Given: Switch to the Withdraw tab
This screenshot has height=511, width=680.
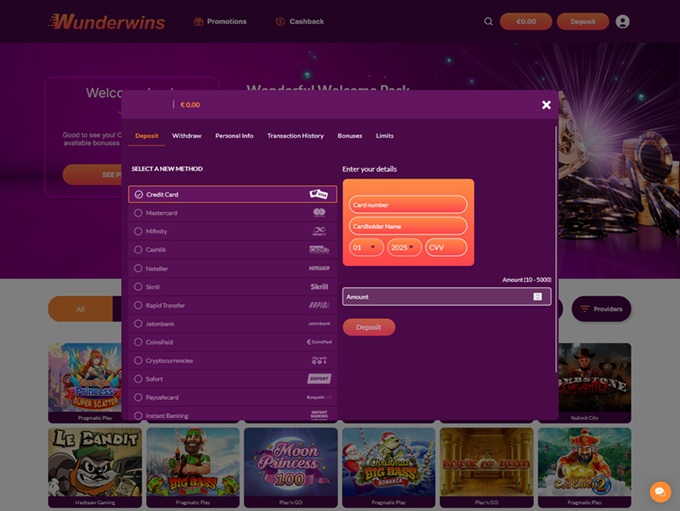Looking at the screenshot, I should click(186, 136).
